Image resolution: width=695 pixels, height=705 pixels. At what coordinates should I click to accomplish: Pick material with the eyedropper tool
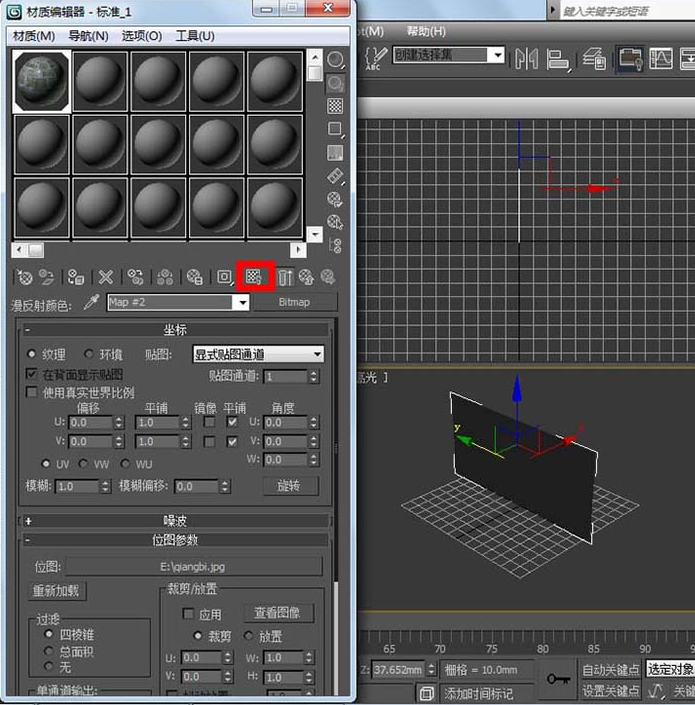point(92,302)
